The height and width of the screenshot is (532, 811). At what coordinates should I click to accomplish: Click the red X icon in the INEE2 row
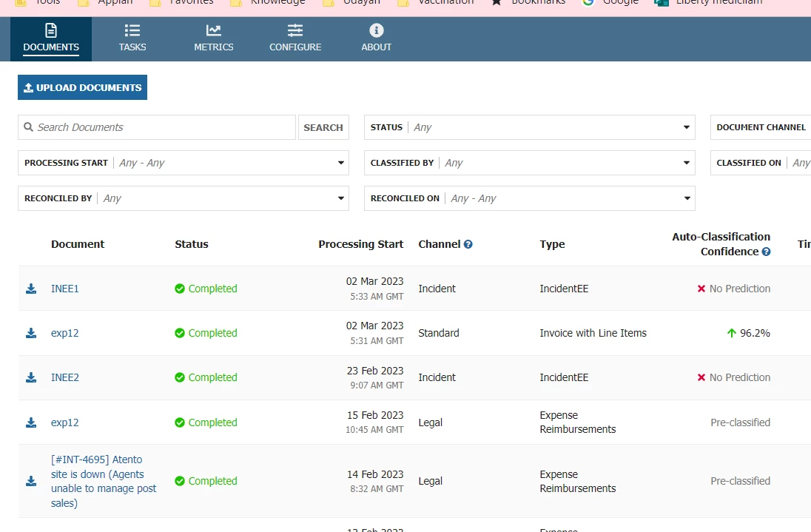701,377
